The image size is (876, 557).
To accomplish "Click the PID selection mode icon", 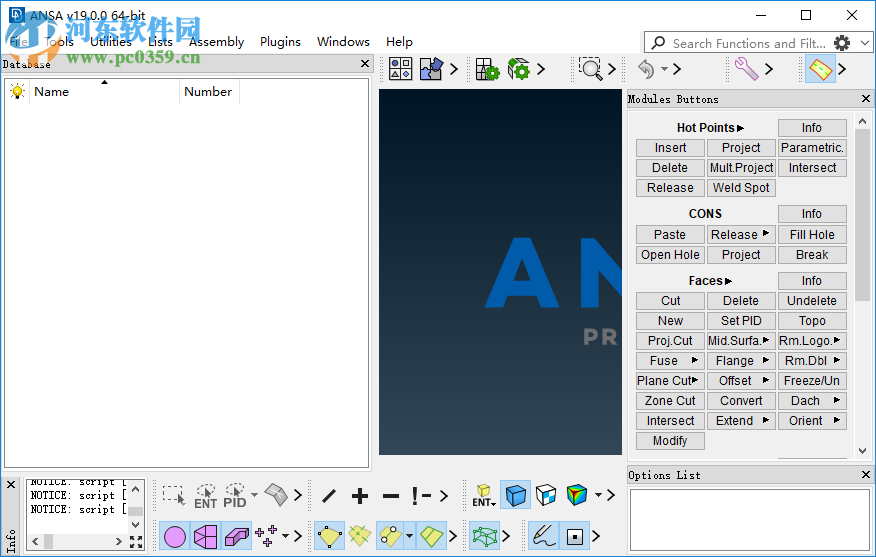I will click(x=235, y=496).
